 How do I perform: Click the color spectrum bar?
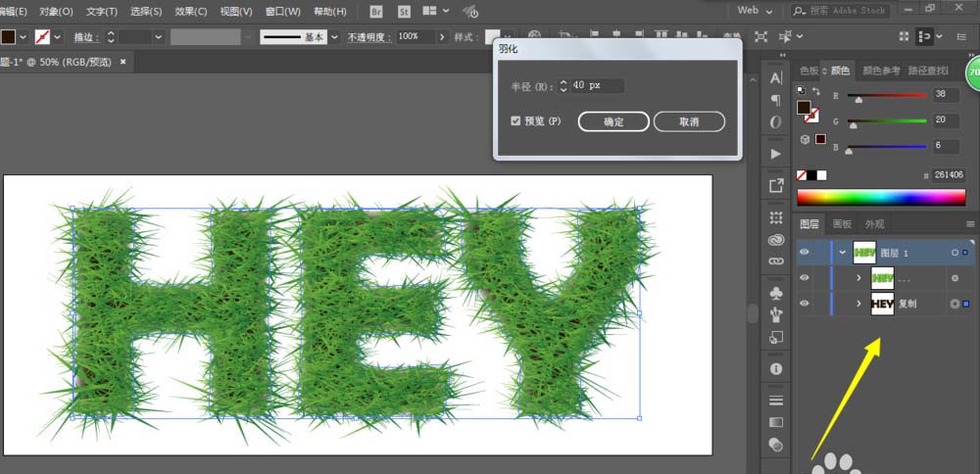click(881, 198)
